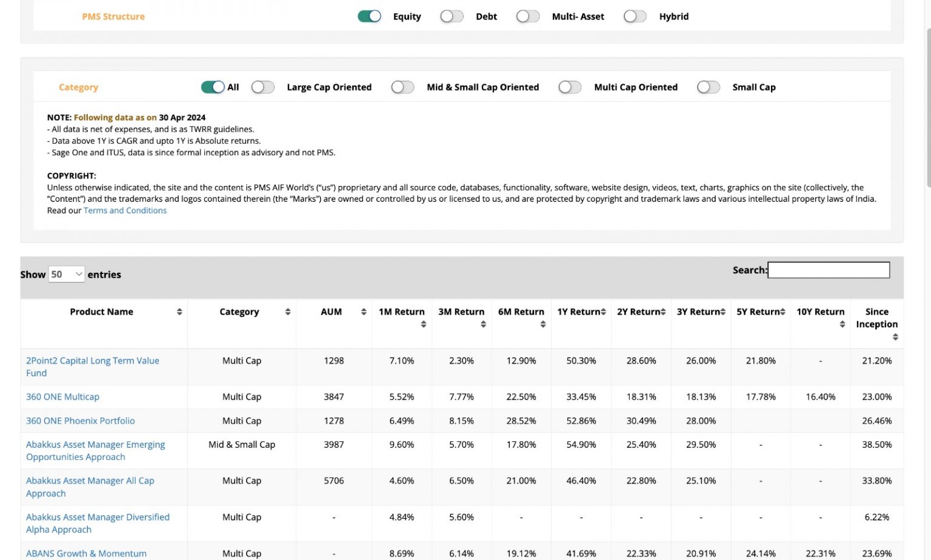The height and width of the screenshot is (560, 931).
Task: Switch on Mid & Small Cap Oriented
Action: [x=402, y=87]
